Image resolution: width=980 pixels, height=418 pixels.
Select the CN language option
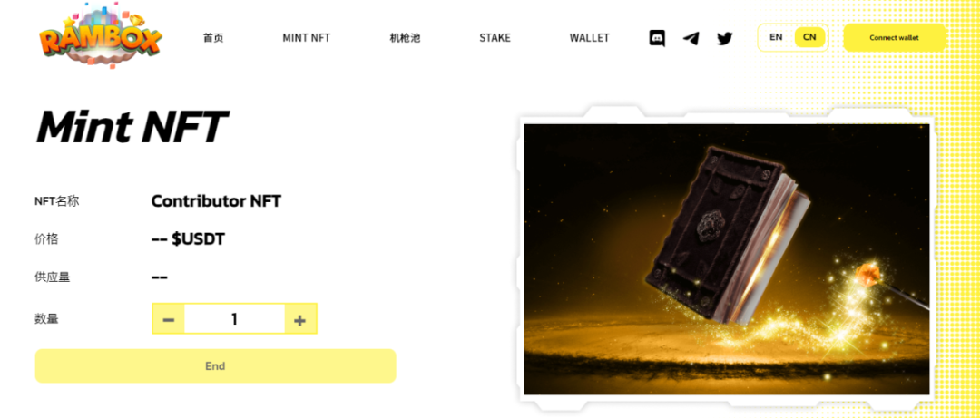tap(809, 37)
